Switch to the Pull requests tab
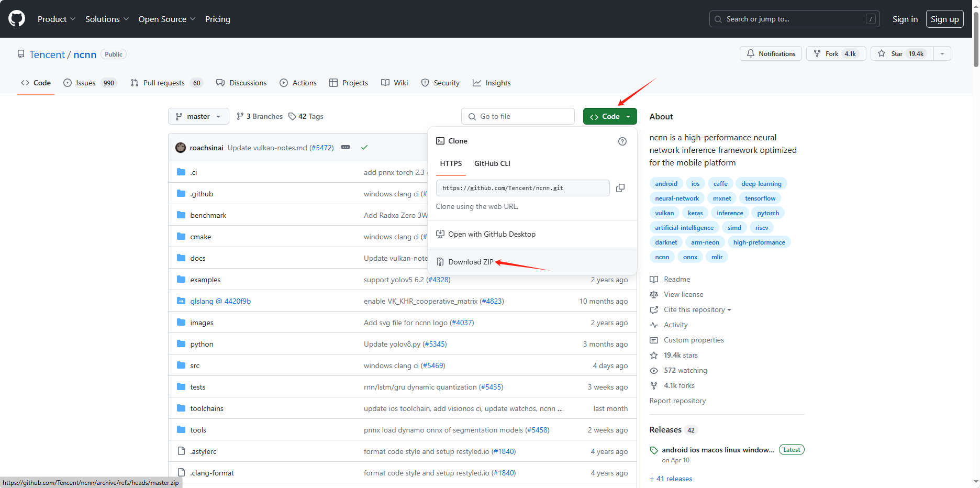 tap(166, 83)
